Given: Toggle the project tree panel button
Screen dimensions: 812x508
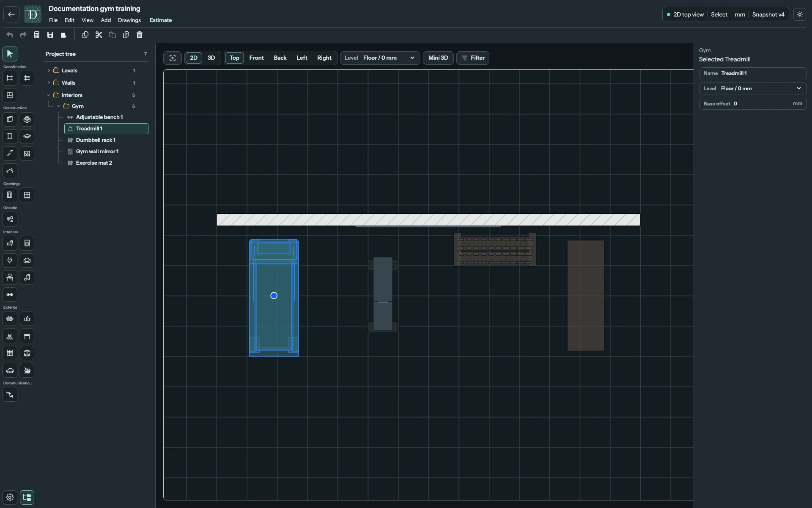Looking at the screenshot, I should point(27,497).
